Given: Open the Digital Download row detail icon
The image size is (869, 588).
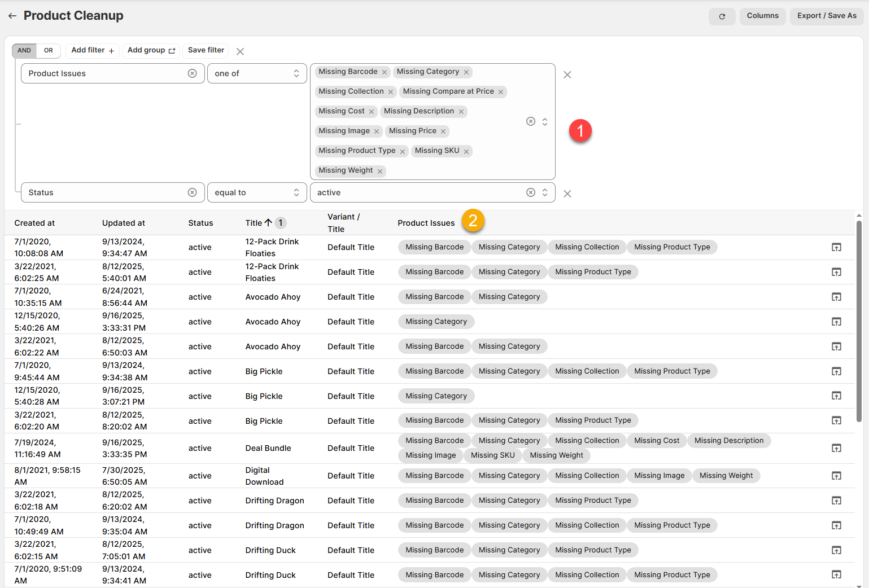Looking at the screenshot, I should point(836,476).
